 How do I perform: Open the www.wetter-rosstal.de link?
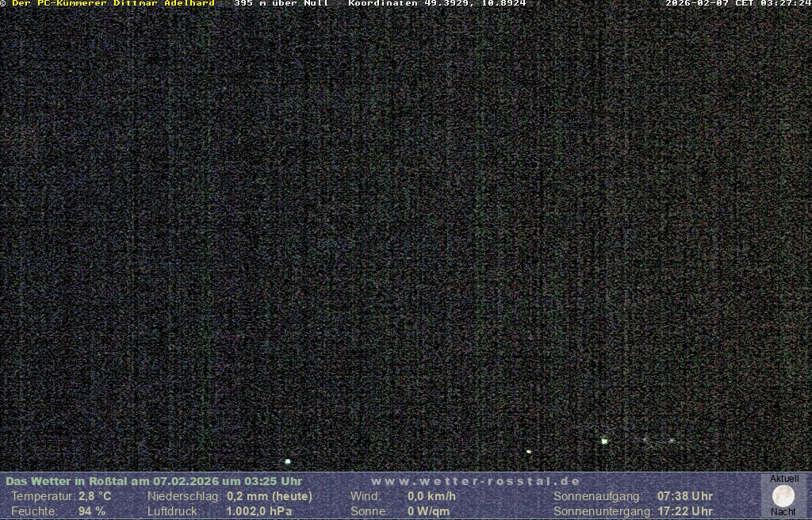coord(476,481)
